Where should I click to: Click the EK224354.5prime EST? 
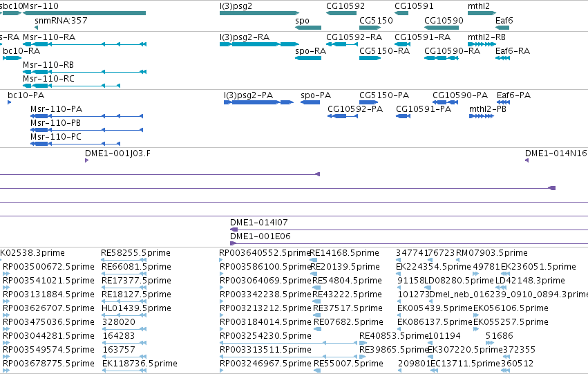(x=398, y=274)
